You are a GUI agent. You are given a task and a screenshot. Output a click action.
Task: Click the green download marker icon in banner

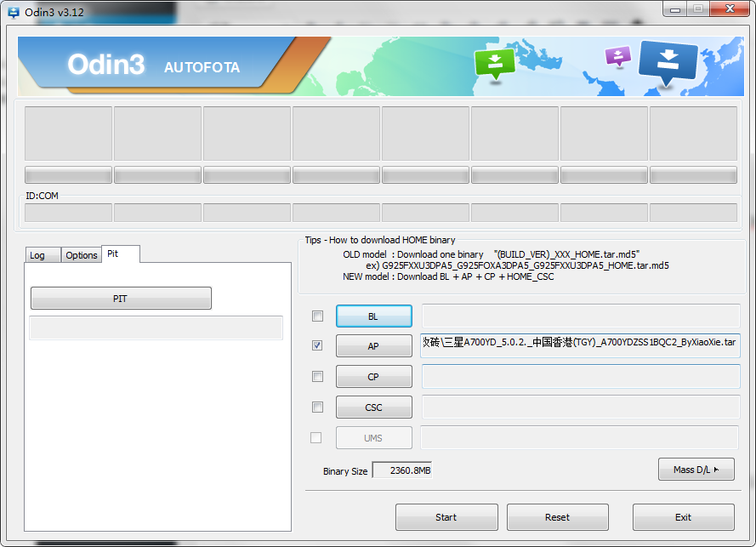pos(495,64)
